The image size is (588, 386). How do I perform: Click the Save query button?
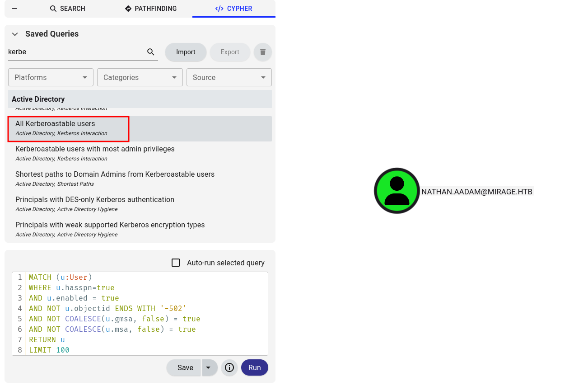(x=185, y=367)
